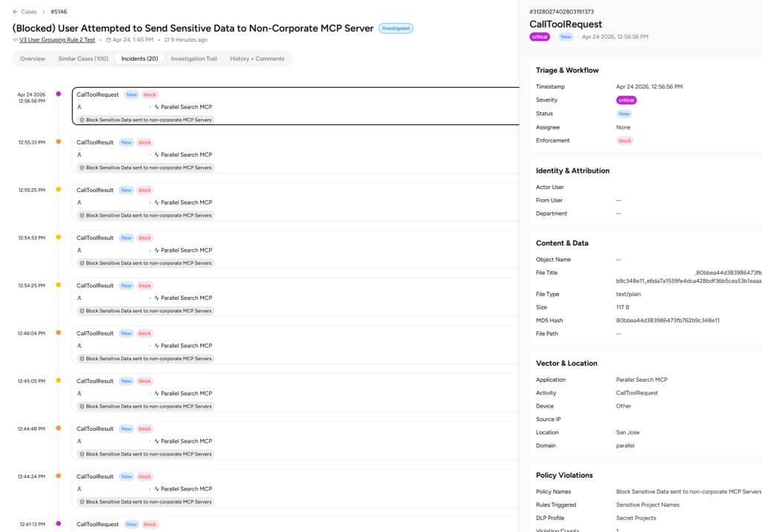The height and width of the screenshot is (532, 762).
Task: Click the orange timeline dot at 12:46:04 PM
Action: (x=58, y=333)
